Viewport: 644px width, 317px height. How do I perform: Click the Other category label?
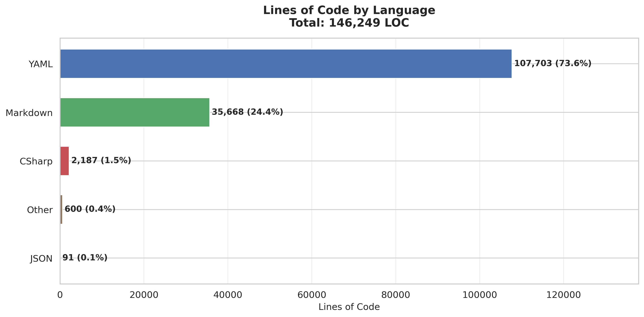(x=40, y=210)
